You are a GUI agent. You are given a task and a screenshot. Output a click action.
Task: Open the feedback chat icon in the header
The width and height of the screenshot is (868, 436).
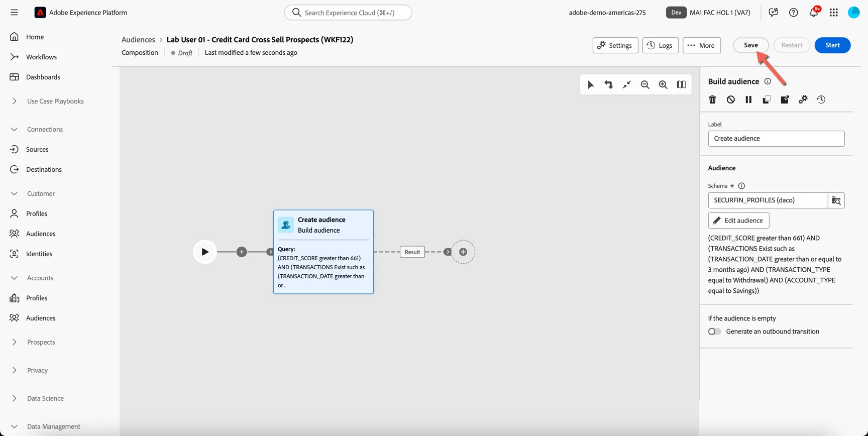(774, 13)
